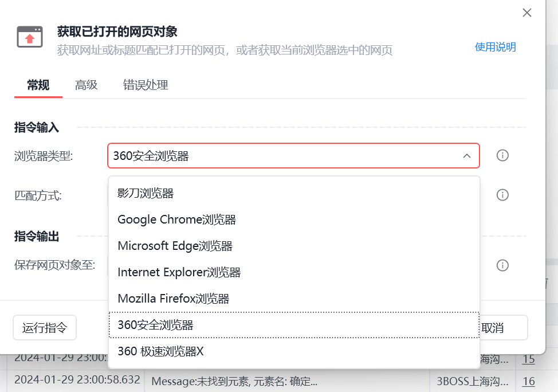The width and height of the screenshot is (558, 392).
Task: Pick 360 极速浏览器X option
Action: [294, 351]
